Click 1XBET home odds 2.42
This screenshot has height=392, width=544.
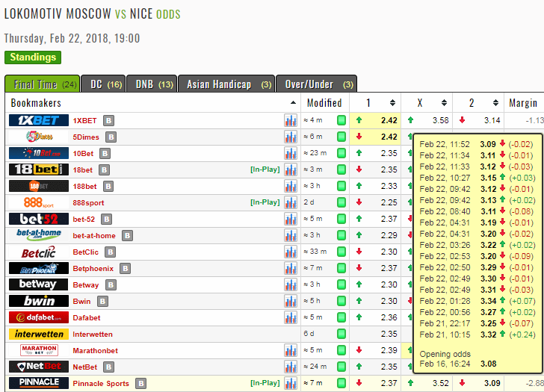tap(389, 120)
